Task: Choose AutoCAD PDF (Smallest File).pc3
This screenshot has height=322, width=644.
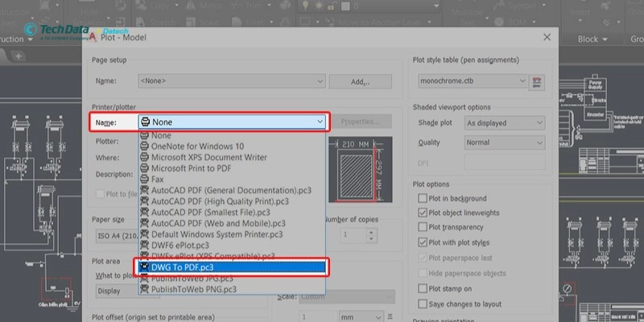Action: click(x=232, y=213)
